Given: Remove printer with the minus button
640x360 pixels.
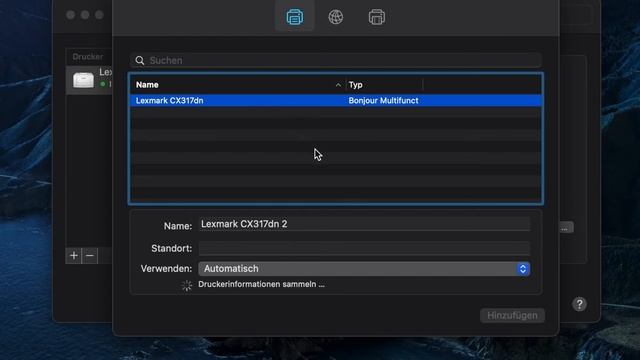Looking at the screenshot, I should pyautogui.click(x=90, y=256).
